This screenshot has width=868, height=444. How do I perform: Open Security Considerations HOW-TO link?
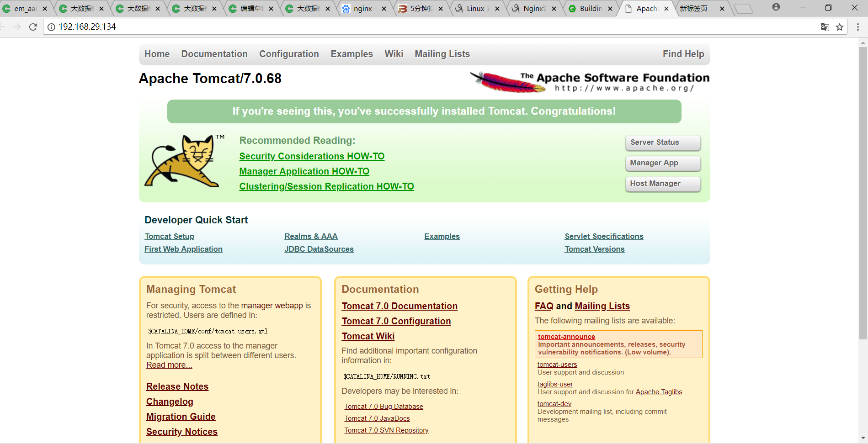[x=312, y=156]
